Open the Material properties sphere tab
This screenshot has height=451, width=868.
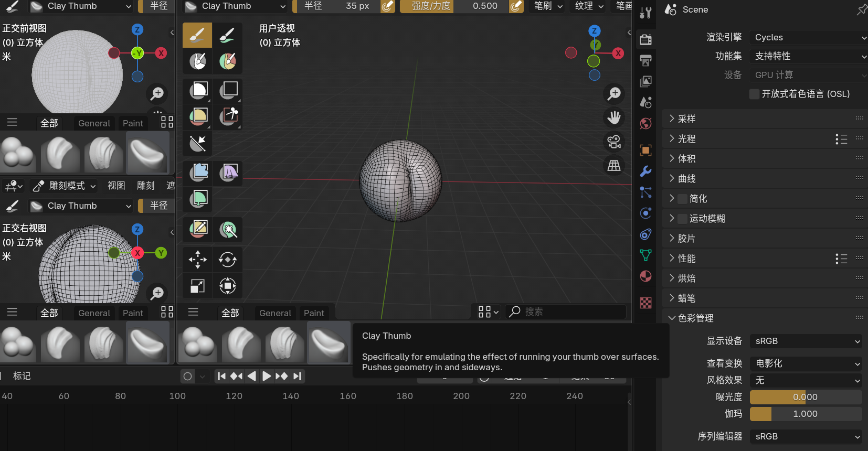[x=645, y=276]
